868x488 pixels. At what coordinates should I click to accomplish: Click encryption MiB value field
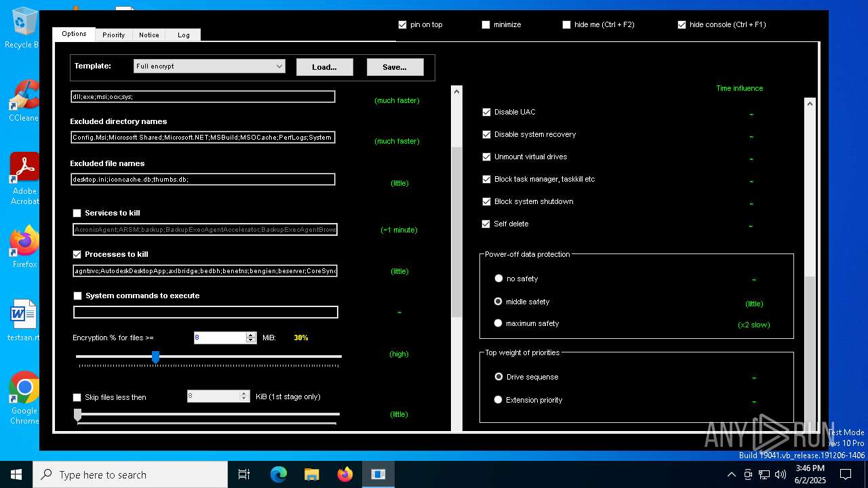[x=220, y=338]
